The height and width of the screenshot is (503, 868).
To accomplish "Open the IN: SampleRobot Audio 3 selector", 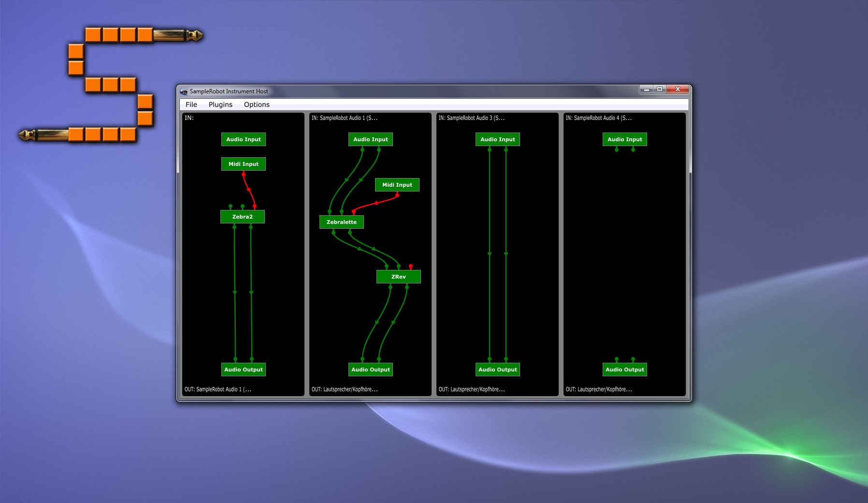I will (471, 117).
